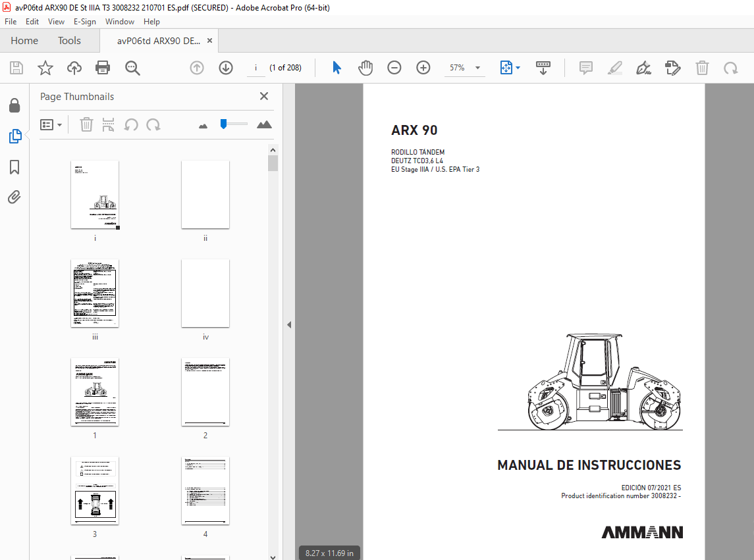
Task: Open the File menu
Action: [11, 22]
